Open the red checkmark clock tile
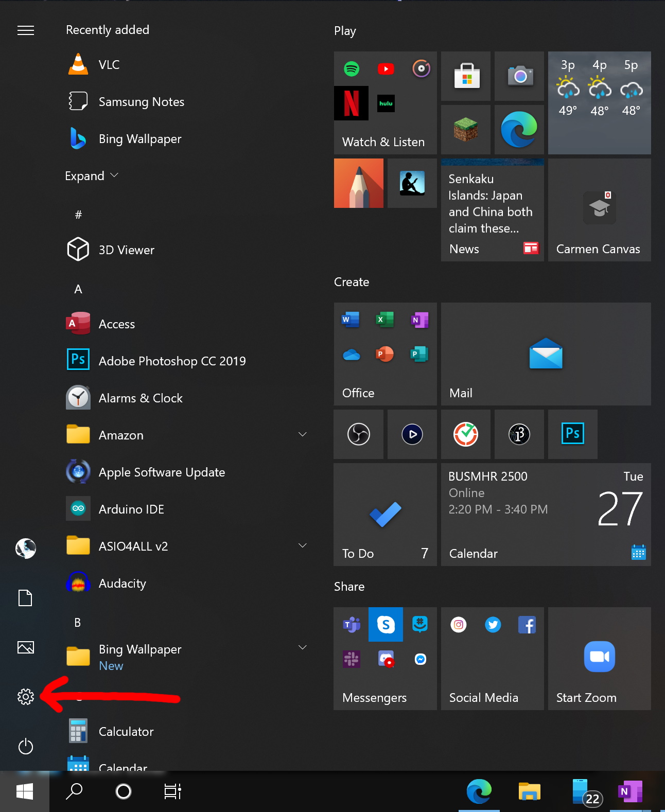Image resolution: width=665 pixels, height=812 pixels. pos(466,434)
